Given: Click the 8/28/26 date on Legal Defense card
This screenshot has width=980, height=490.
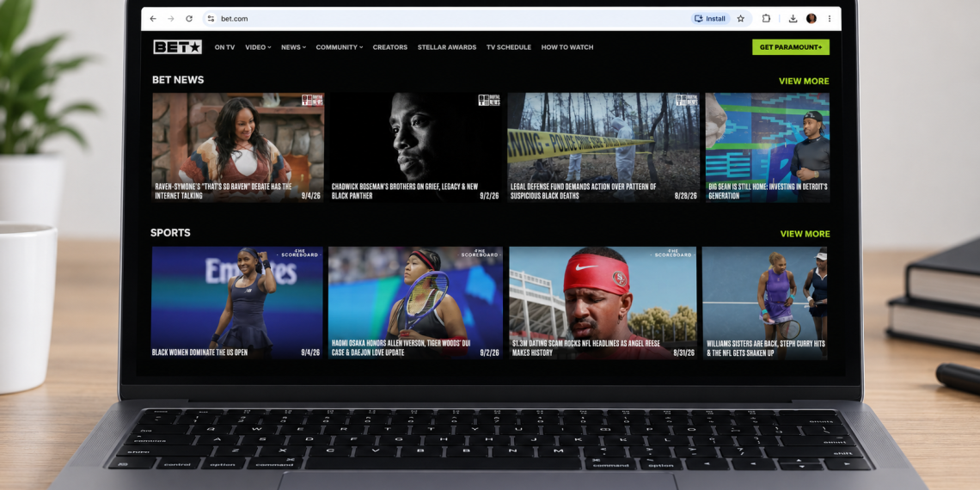Looking at the screenshot, I should pyautogui.click(x=686, y=196).
